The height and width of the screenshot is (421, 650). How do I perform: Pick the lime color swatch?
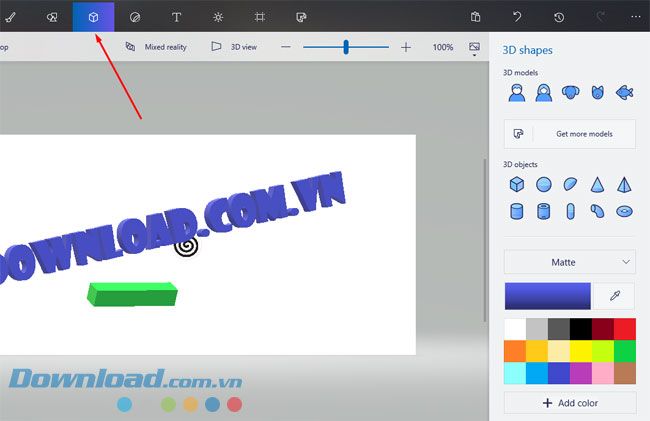pos(603,351)
